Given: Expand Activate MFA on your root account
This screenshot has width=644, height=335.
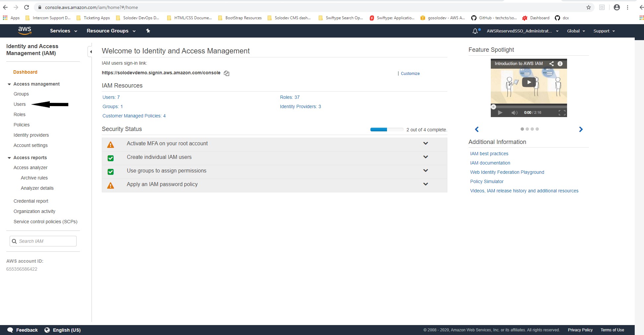Looking at the screenshot, I should 425,143.
